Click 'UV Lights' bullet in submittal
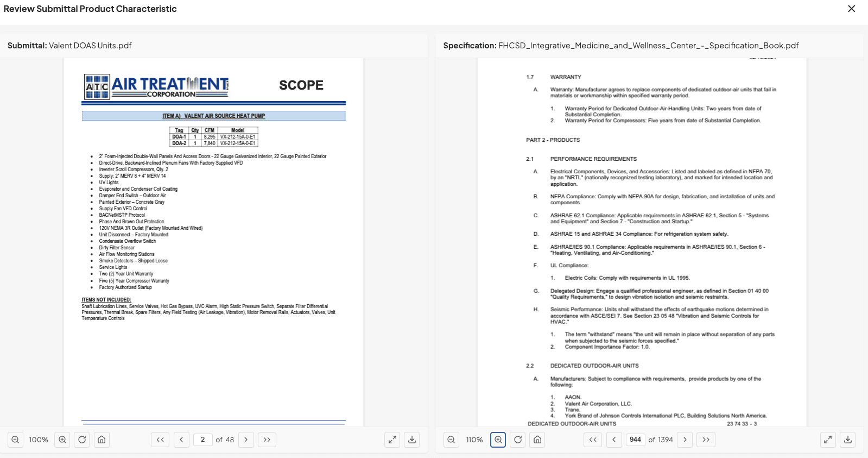 click(109, 183)
